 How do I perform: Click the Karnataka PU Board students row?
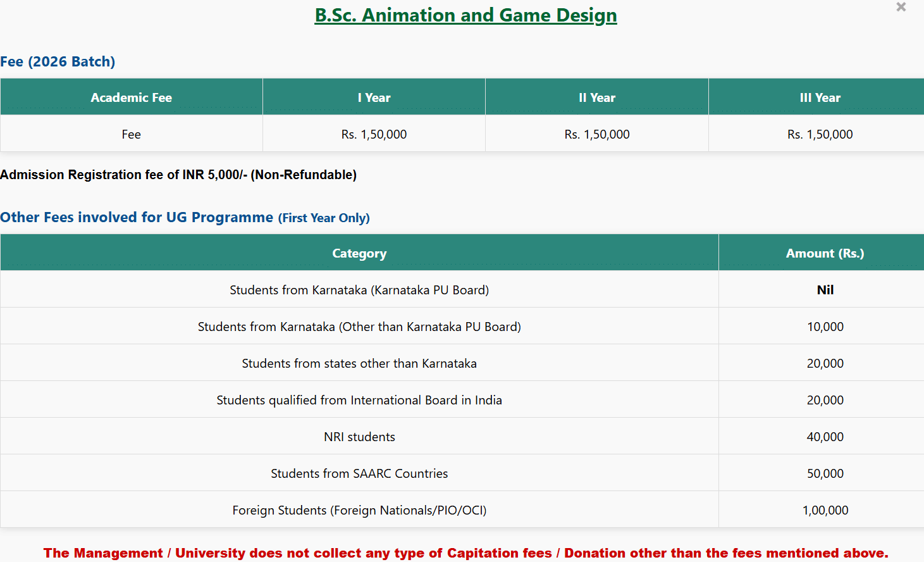point(359,290)
